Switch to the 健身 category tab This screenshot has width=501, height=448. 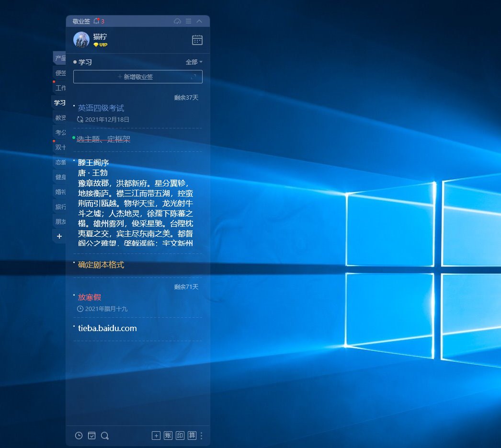(60, 177)
